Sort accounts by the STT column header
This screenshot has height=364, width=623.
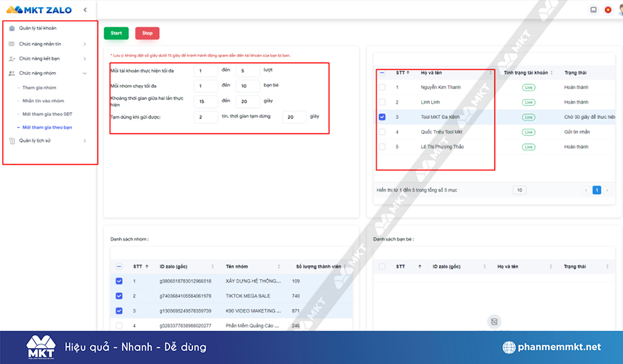[401, 72]
